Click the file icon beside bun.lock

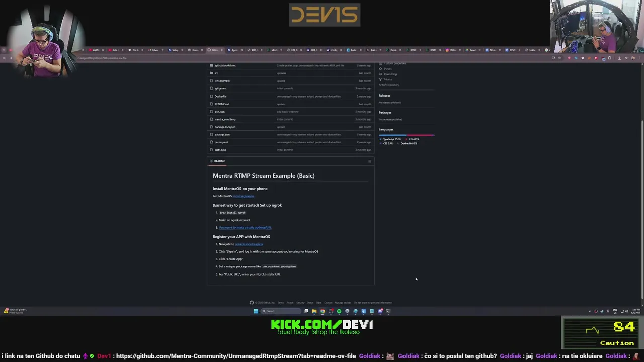click(211, 112)
